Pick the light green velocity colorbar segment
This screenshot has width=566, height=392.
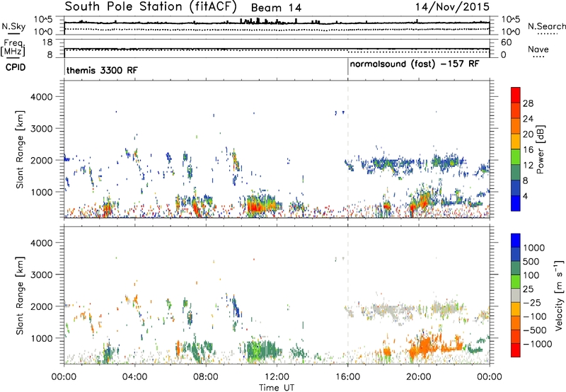pyautogui.click(x=516, y=282)
